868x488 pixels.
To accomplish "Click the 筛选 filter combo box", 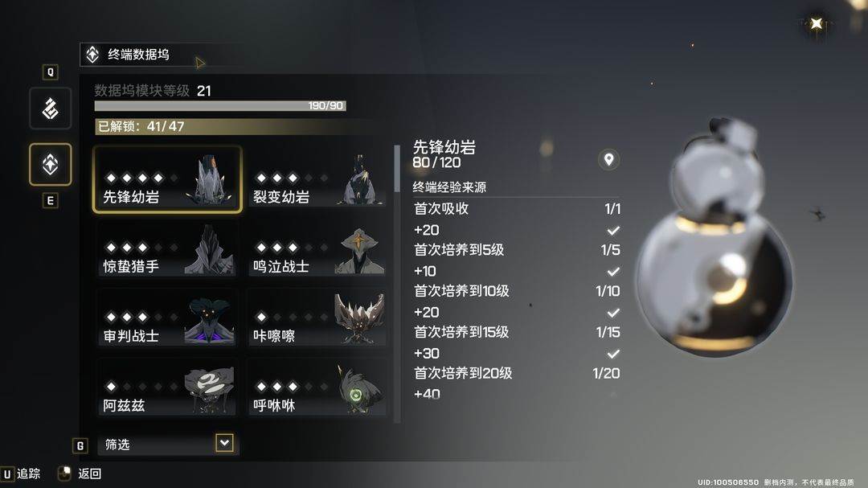I will [x=168, y=444].
